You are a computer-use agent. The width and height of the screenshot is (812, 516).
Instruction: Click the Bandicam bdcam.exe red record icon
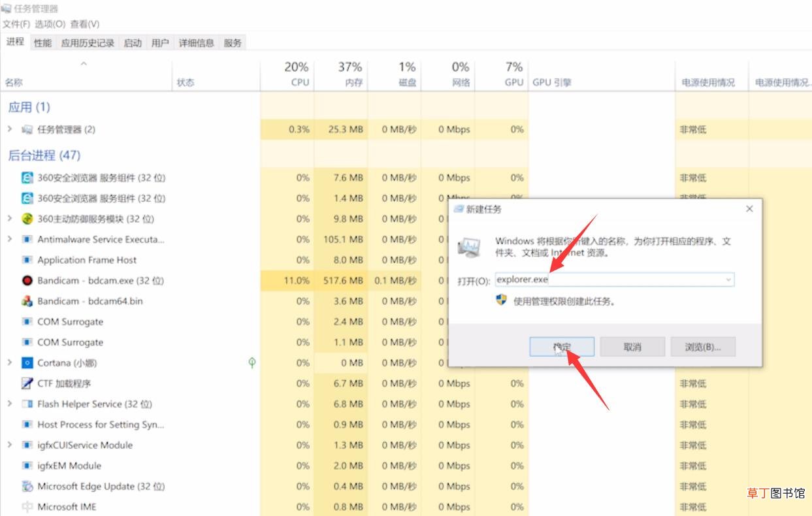pyautogui.click(x=27, y=281)
